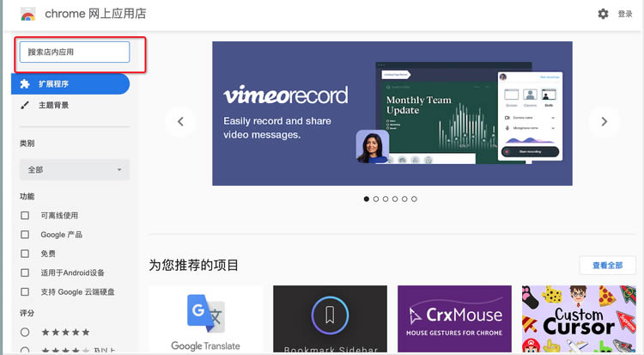The width and height of the screenshot is (644, 355).
Task: Click the next slide arrow on carousel
Action: (x=605, y=121)
